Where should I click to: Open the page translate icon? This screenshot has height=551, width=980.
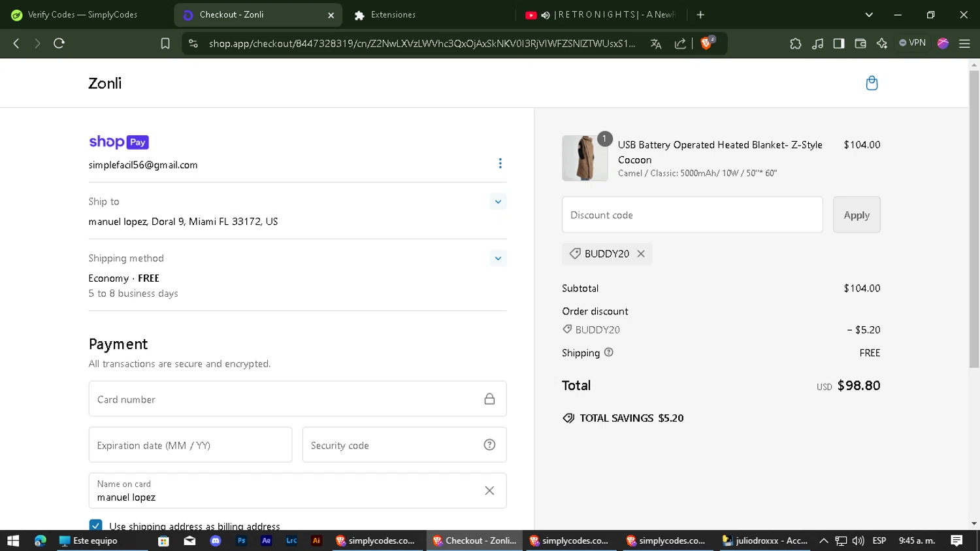tap(656, 43)
